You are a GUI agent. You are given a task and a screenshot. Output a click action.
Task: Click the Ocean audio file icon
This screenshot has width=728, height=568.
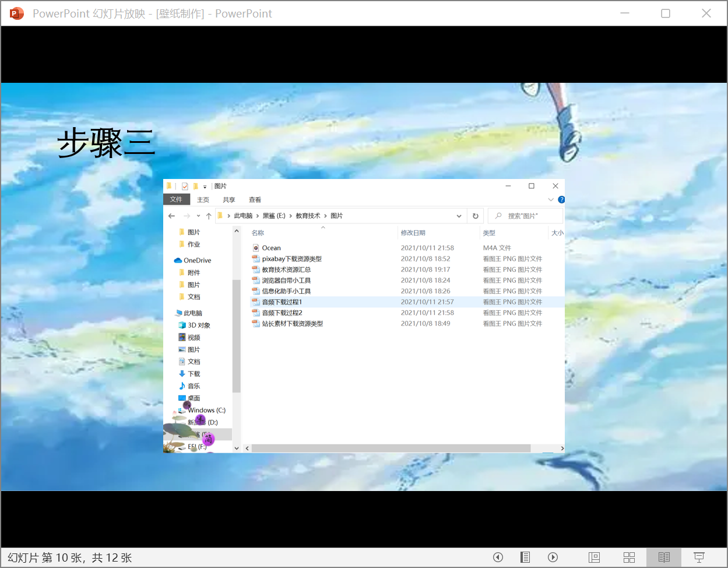click(x=255, y=248)
